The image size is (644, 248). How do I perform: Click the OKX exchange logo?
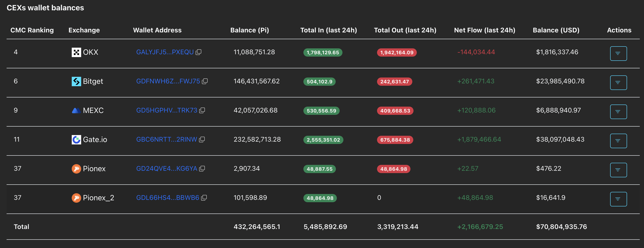click(76, 52)
